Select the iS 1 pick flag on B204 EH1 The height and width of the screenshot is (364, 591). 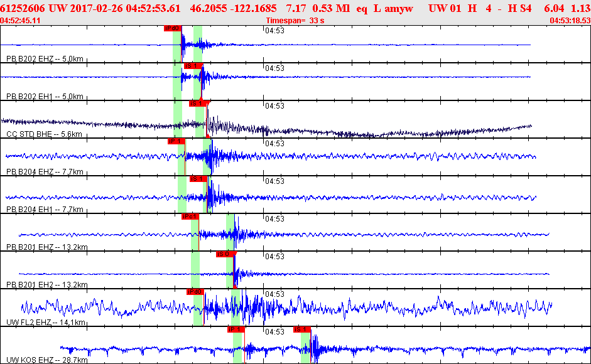198,179
